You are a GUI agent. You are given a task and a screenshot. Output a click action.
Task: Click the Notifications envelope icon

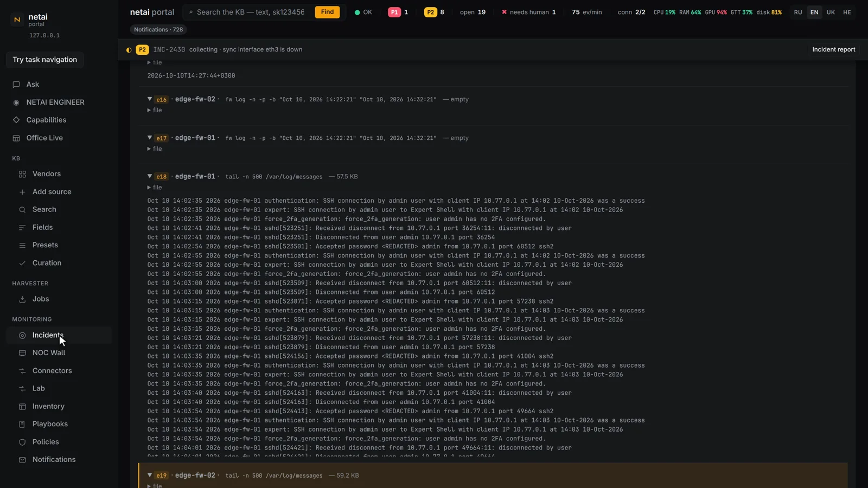coord(22,460)
